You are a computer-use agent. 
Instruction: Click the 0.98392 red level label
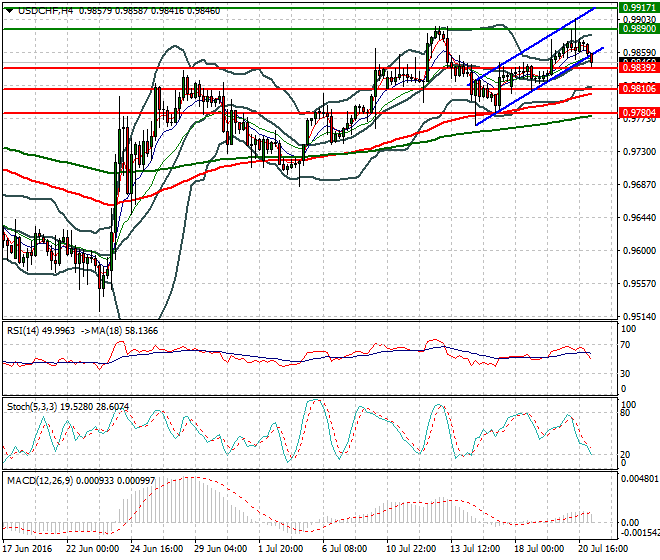click(x=639, y=67)
